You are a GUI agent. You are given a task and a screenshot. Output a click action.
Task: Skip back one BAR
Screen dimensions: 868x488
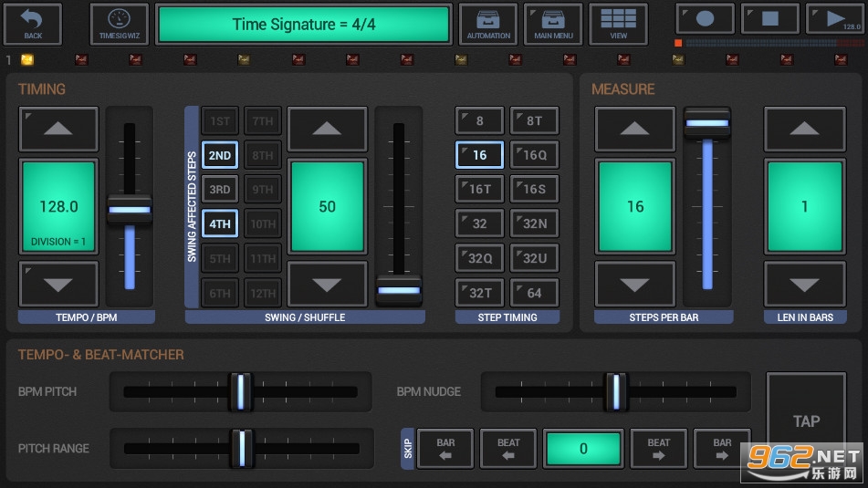(445, 448)
